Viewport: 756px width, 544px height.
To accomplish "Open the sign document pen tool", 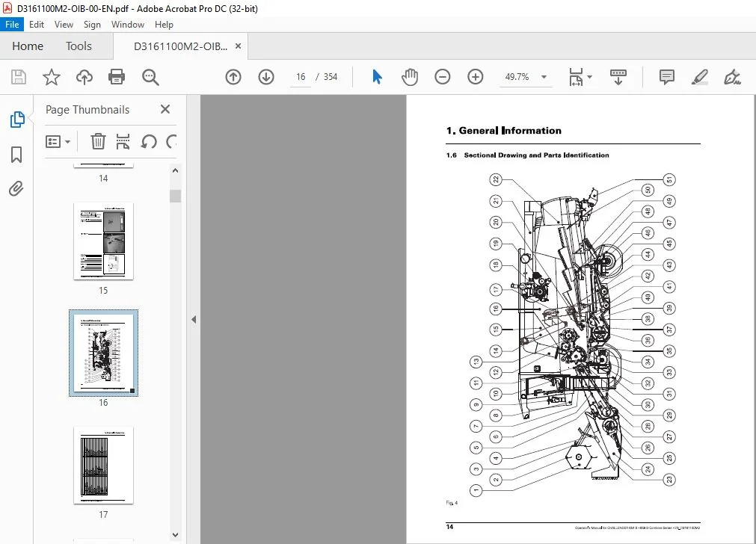I will (x=732, y=77).
